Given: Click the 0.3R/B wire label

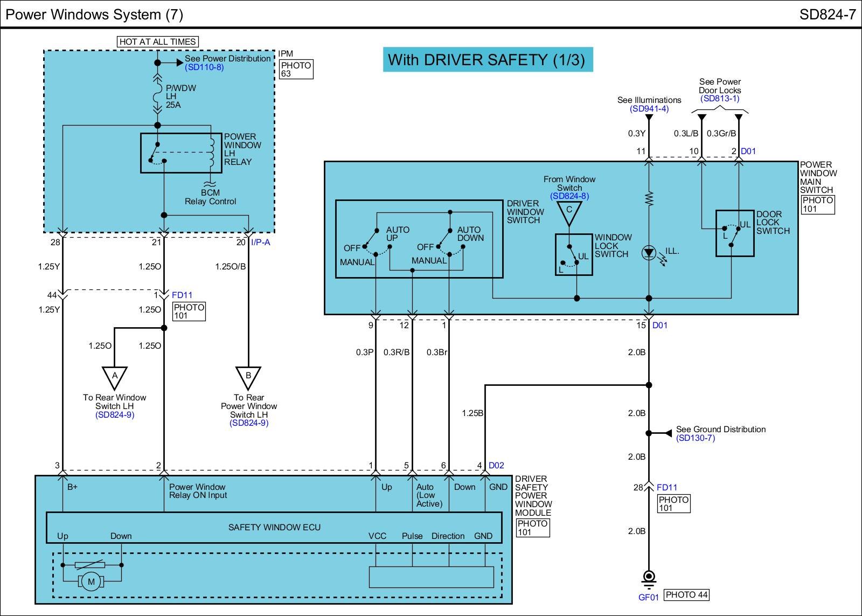Looking at the screenshot, I should tap(397, 352).
